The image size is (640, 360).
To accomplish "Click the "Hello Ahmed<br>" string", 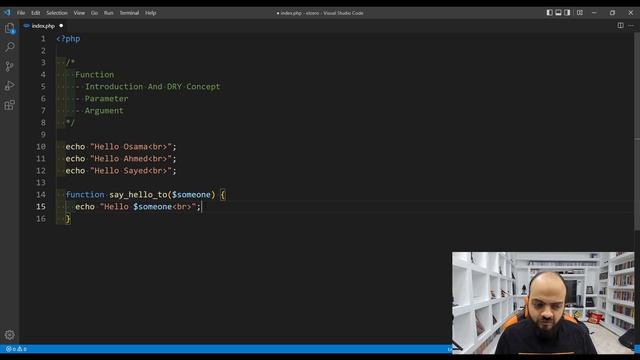I will tap(131, 159).
